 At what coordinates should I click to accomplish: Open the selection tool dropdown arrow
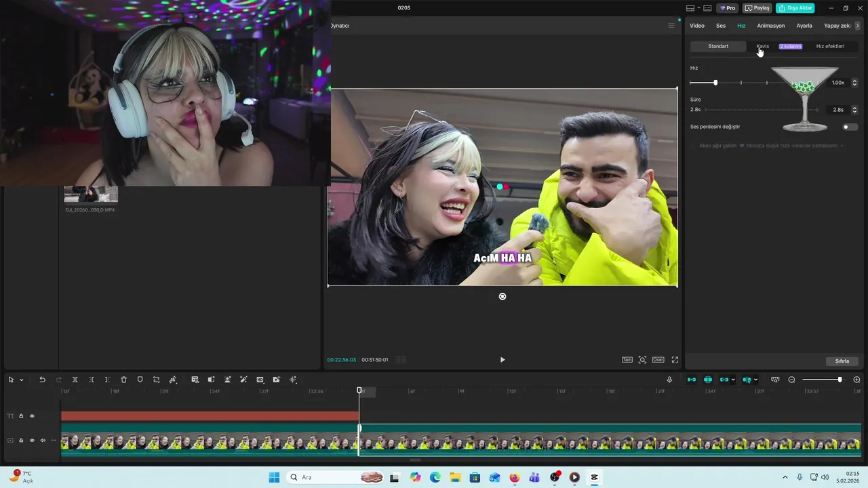tap(21, 380)
